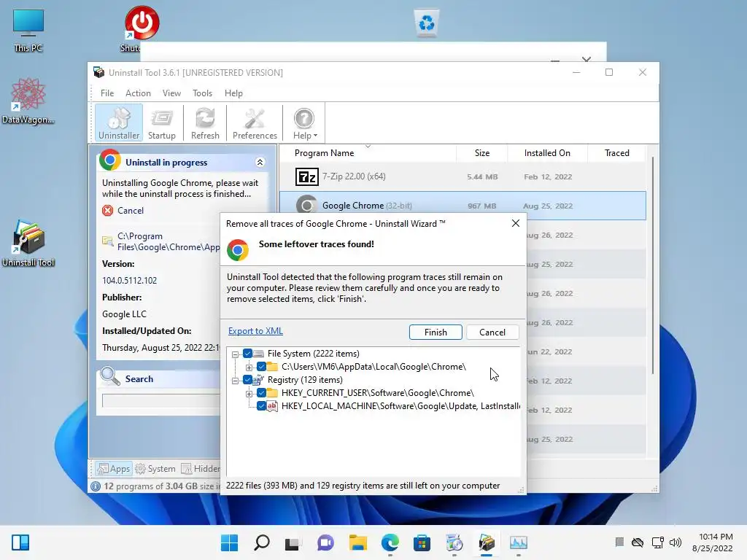This screenshot has height=560, width=747.
Task: Sort by Program Name column header
Action: coord(324,153)
